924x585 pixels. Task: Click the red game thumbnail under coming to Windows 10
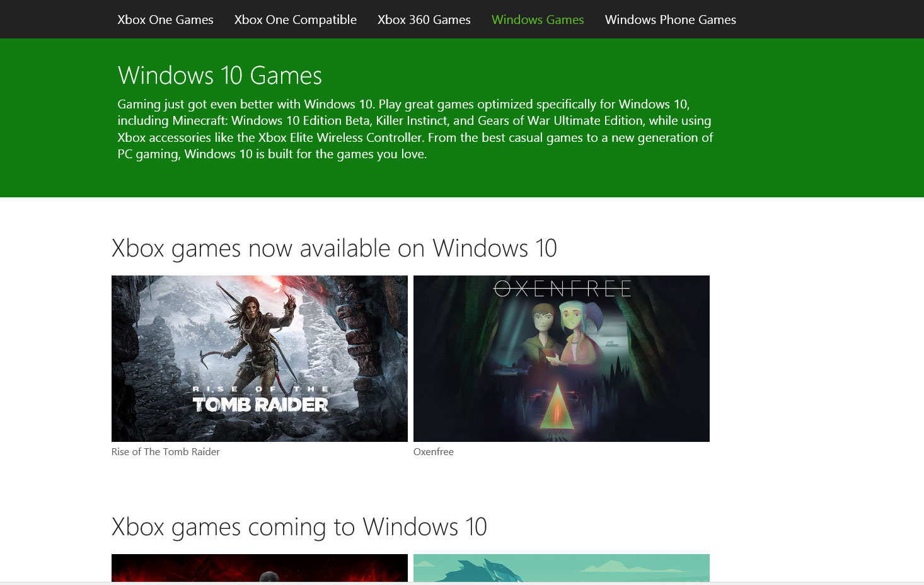point(260,568)
